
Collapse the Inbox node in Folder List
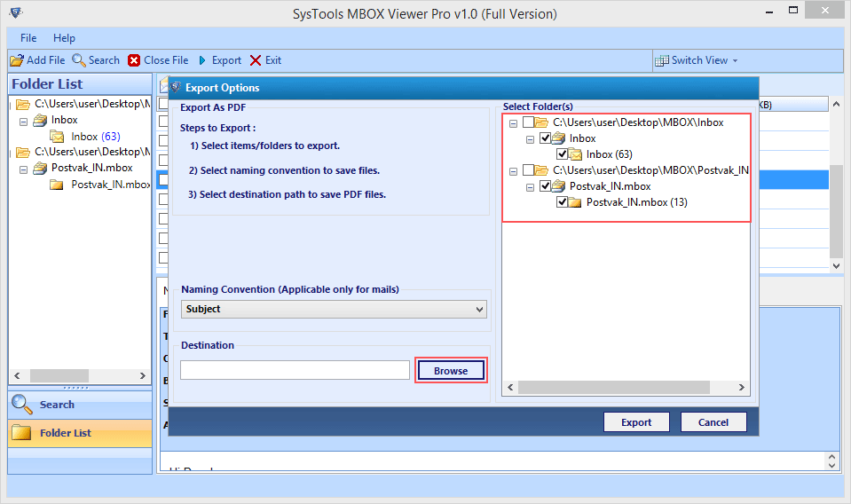[x=23, y=122]
